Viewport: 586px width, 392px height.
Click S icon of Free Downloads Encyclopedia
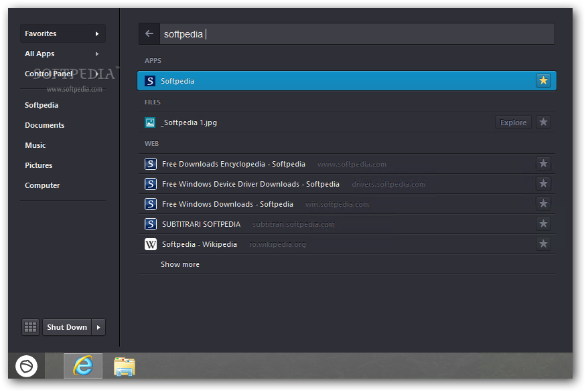point(150,164)
